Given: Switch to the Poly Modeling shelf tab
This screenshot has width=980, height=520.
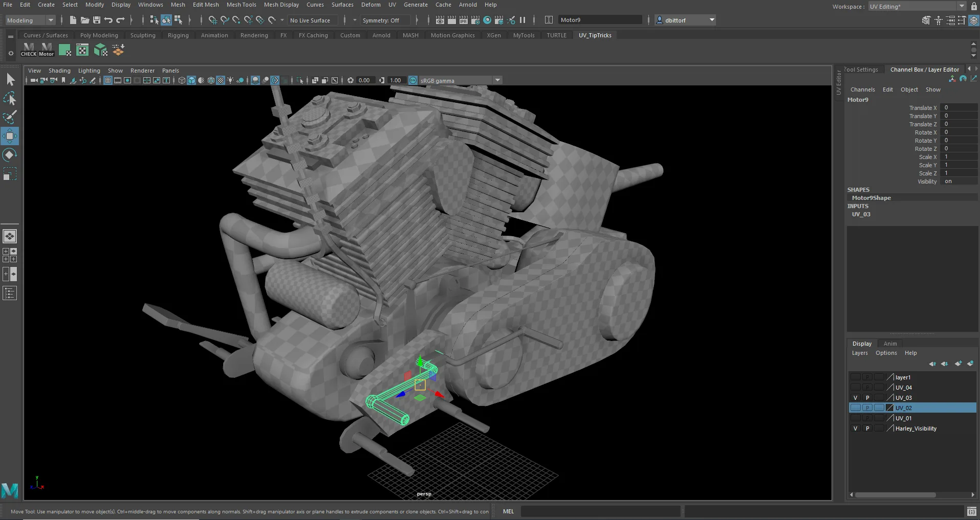Looking at the screenshot, I should pos(99,35).
